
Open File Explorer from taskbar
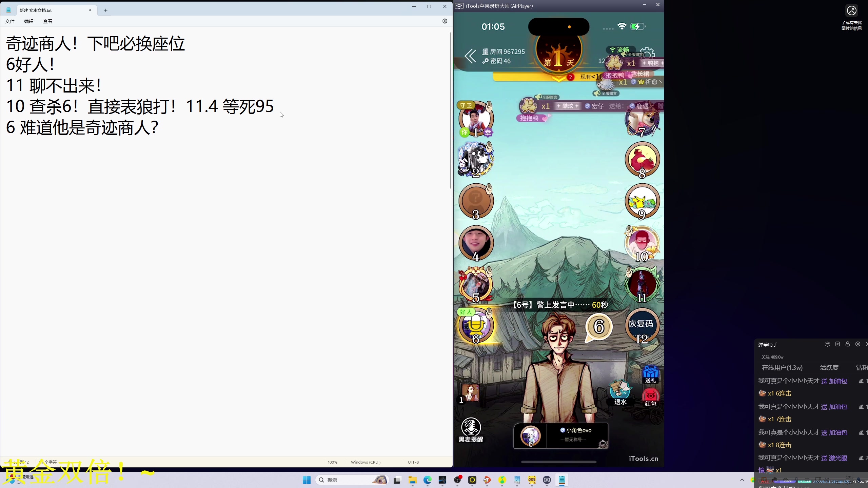412,480
